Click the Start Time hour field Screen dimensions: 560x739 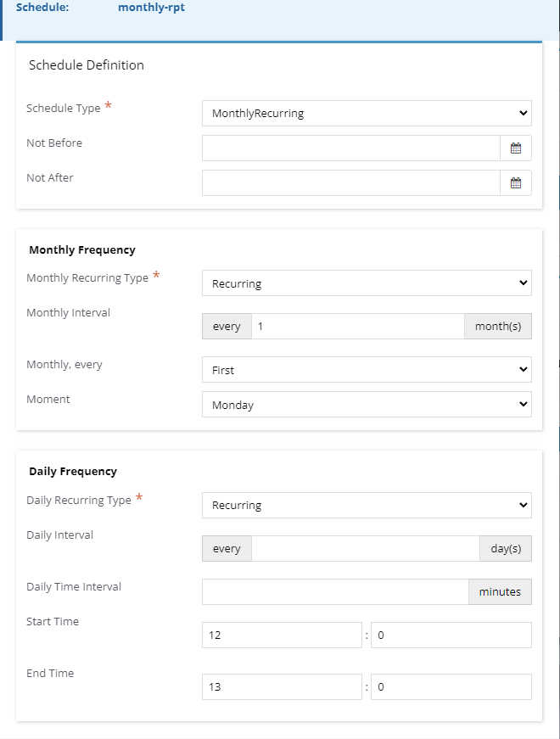(282, 635)
